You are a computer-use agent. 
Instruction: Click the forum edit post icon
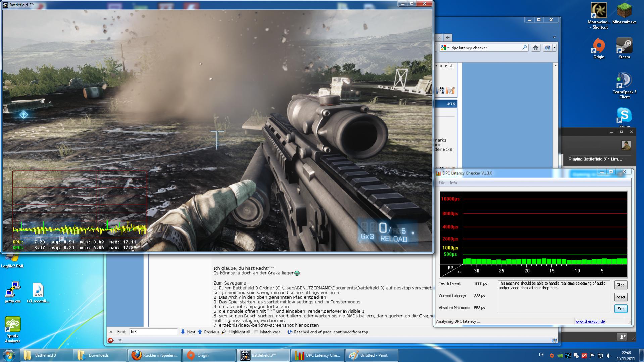450,90
